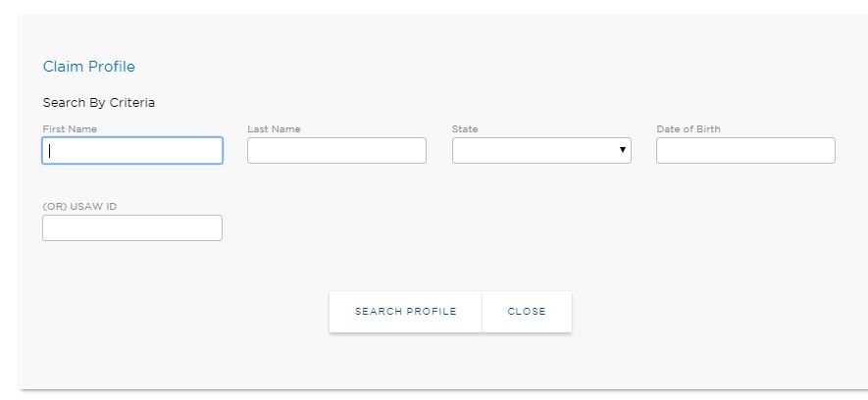Open the State dropdown list
This screenshot has height=400, width=868.
(541, 150)
